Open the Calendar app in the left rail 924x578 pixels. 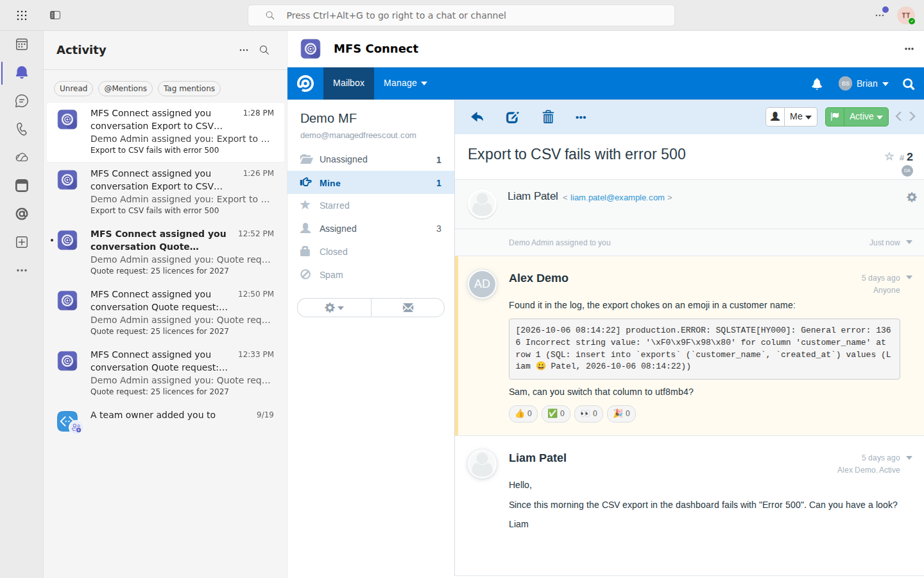coord(22,44)
